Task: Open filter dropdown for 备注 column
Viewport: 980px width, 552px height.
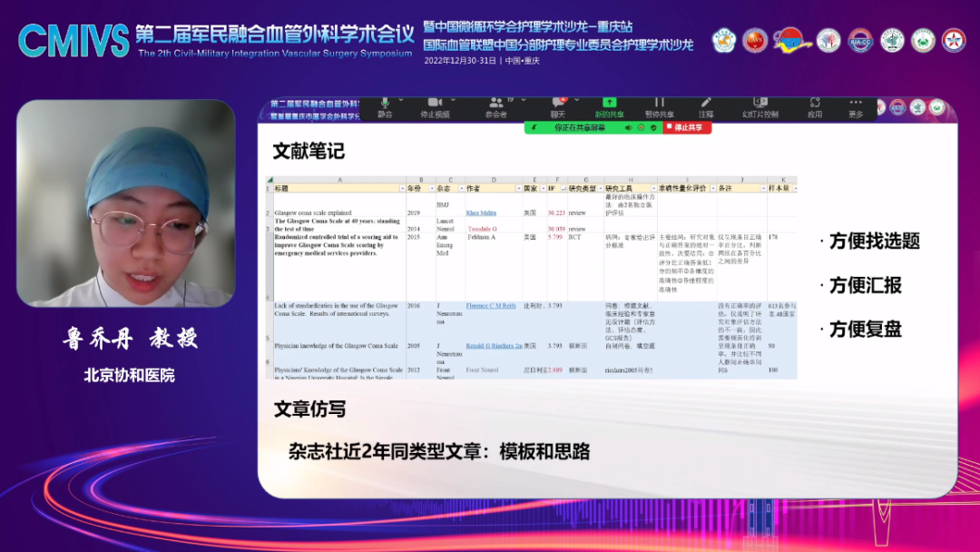Action: (763, 188)
